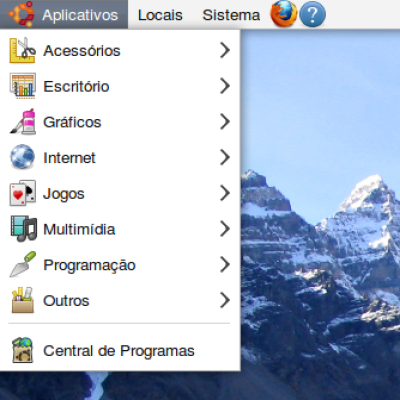Select the Gráficos label
The image size is (400, 400).
[72, 122]
